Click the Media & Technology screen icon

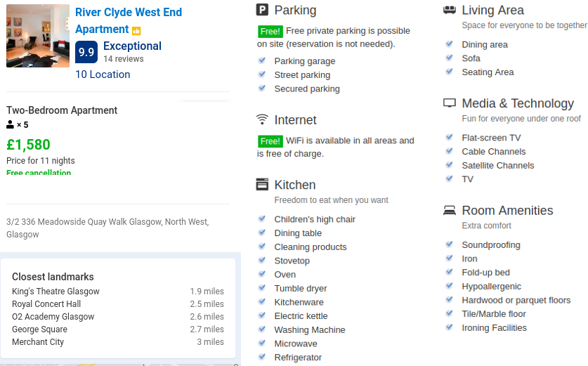[450, 103]
